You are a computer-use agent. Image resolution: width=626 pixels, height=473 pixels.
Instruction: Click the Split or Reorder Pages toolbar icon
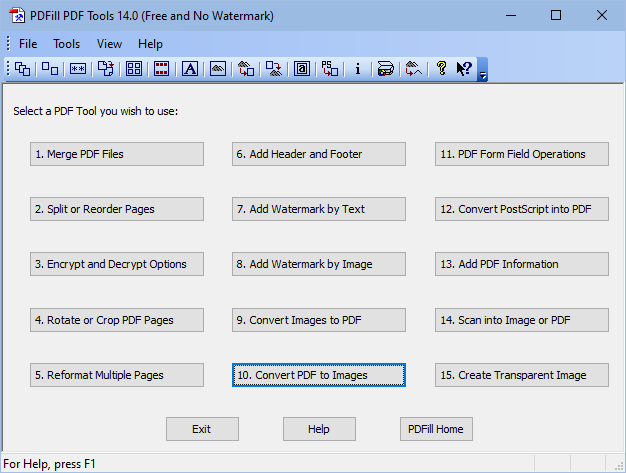[x=50, y=69]
